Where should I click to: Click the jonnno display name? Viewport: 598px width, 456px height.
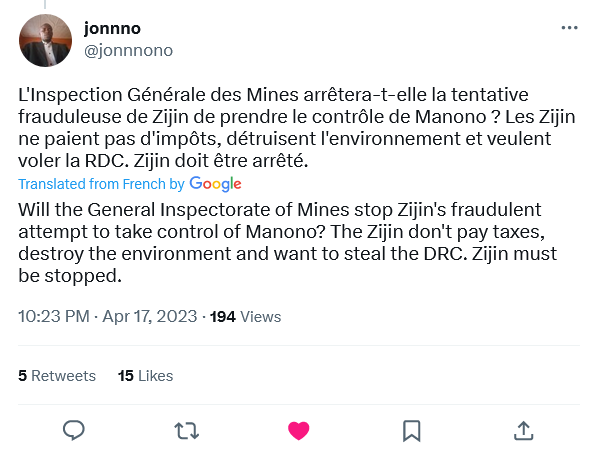click(x=112, y=28)
